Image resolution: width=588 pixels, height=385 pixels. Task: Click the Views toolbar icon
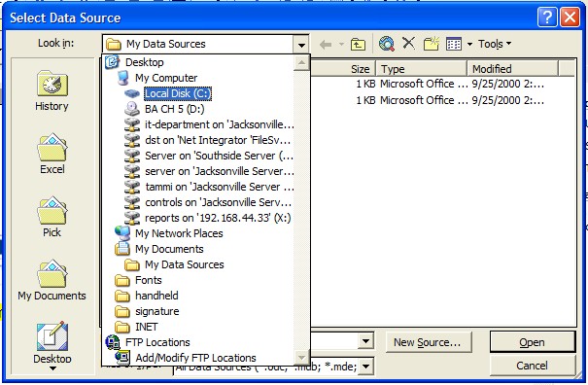click(454, 44)
